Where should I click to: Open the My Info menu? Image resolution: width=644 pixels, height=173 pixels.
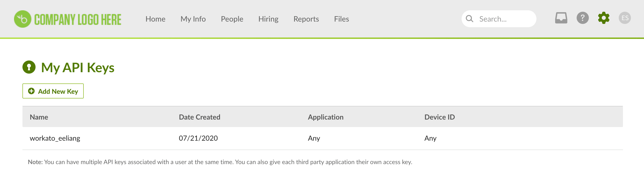193,19
